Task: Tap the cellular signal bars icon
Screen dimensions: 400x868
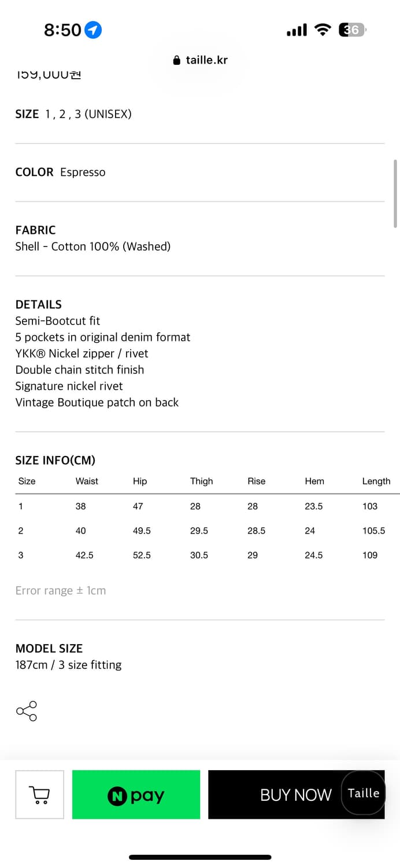Action: click(297, 31)
